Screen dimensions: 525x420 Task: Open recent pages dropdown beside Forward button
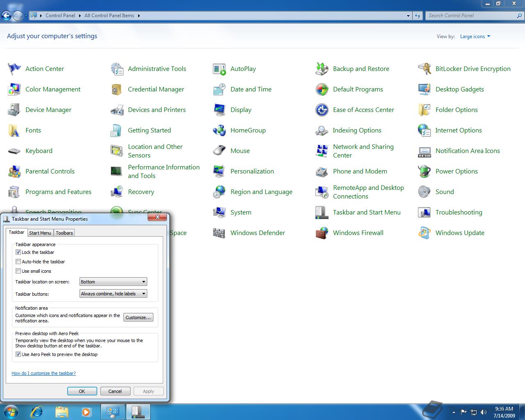[26, 16]
